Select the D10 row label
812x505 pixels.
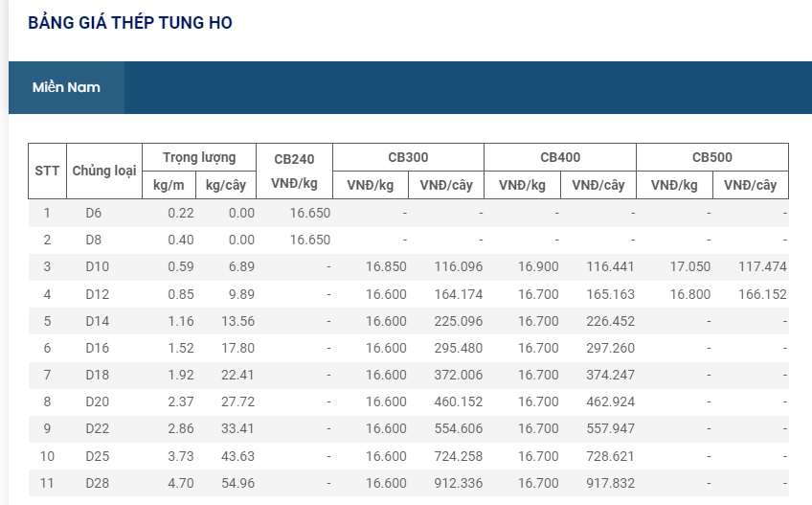click(x=98, y=267)
